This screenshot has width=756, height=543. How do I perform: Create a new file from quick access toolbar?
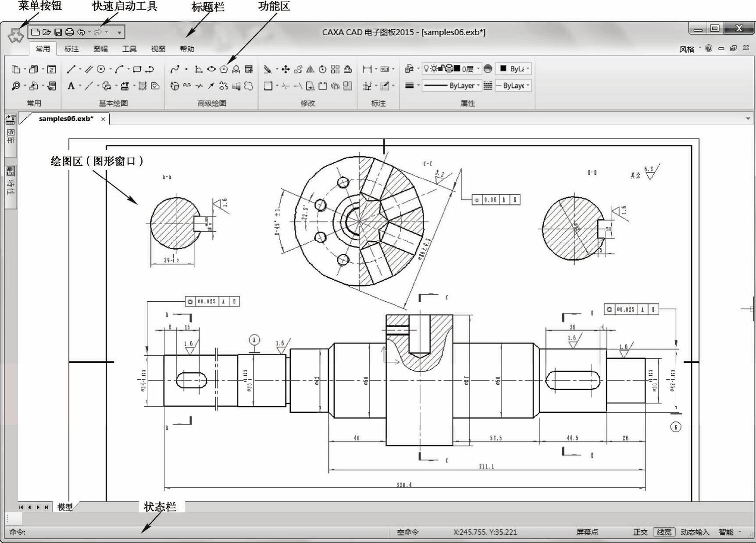click(36, 32)
